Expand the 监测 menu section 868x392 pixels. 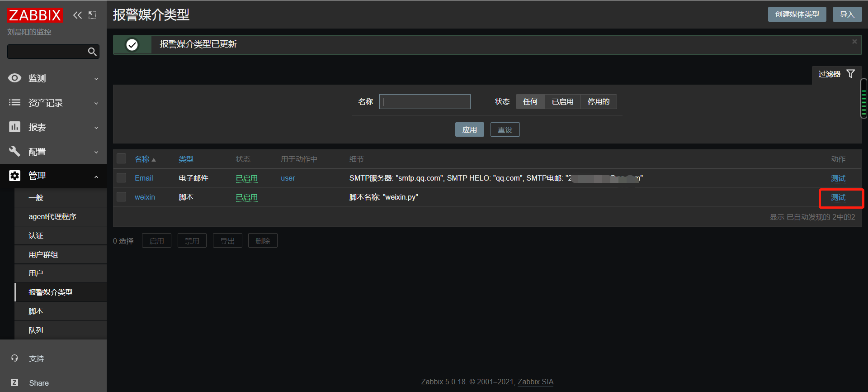coord(53,78)
